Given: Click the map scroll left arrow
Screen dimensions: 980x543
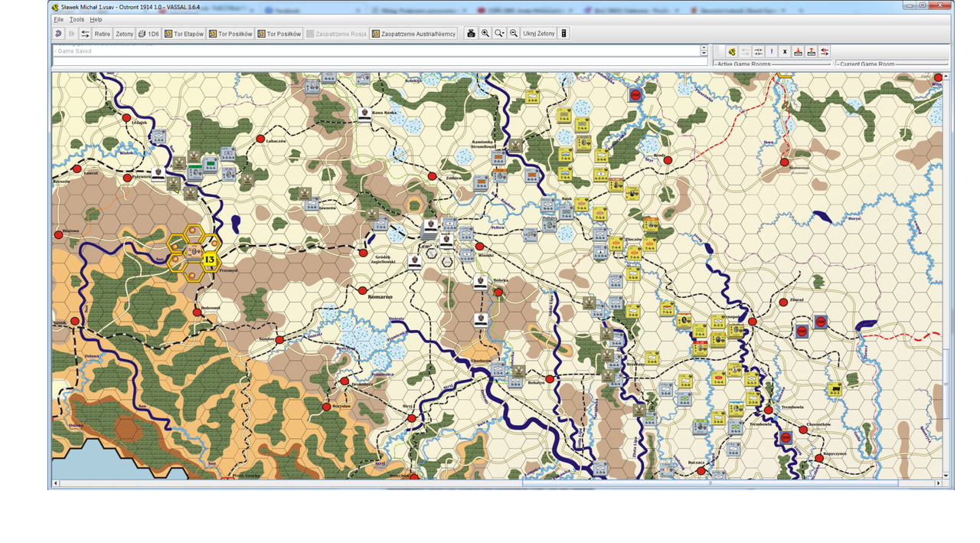Looking at the screenshot, I should pos(56,484).
